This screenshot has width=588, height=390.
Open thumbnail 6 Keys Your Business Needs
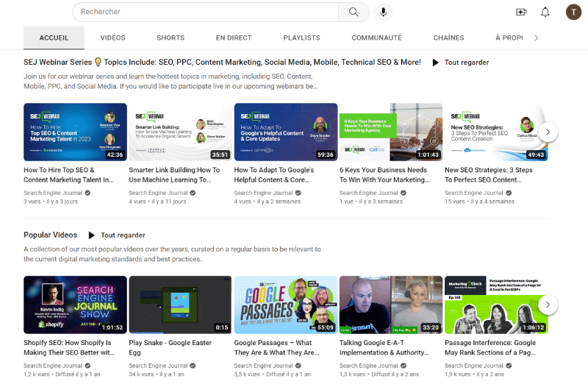point(391,132)
